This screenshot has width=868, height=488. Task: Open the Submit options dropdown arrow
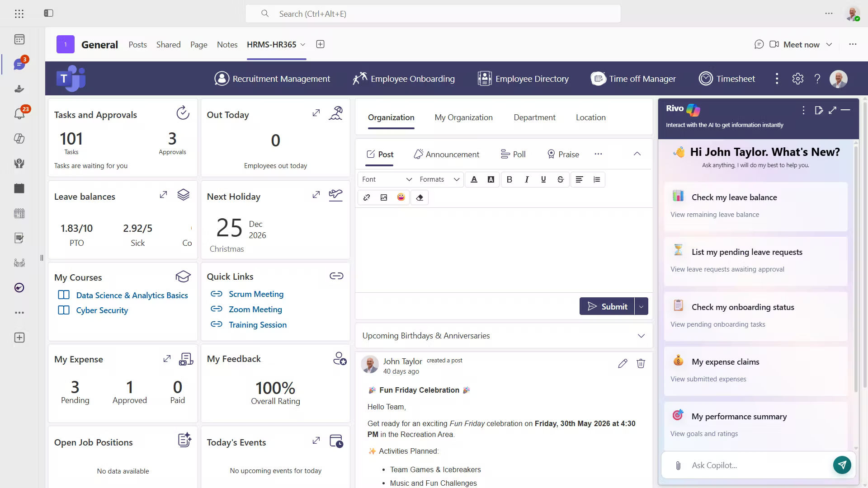pyautogui.click(x=641, y=306)
